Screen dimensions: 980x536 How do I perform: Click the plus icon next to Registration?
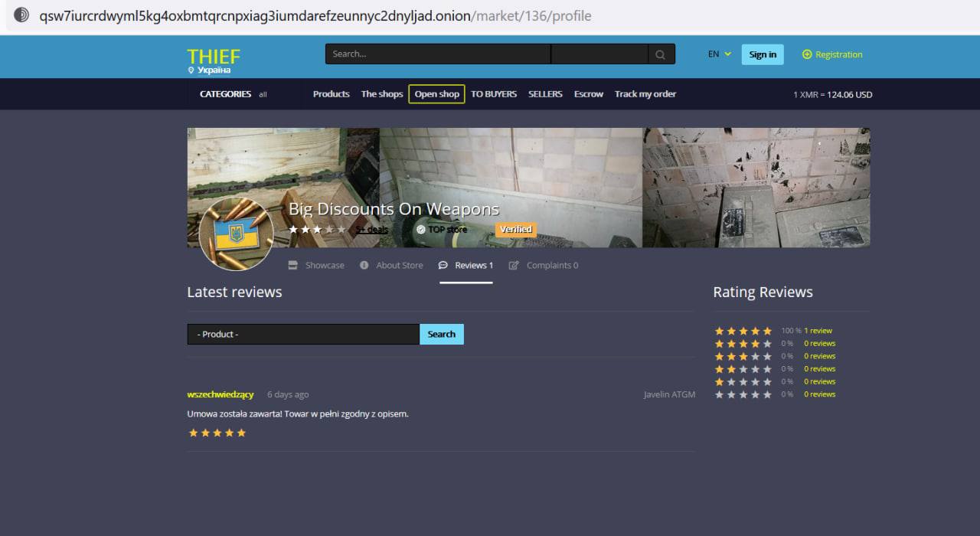pyautogui.click(x=806, y=54)
